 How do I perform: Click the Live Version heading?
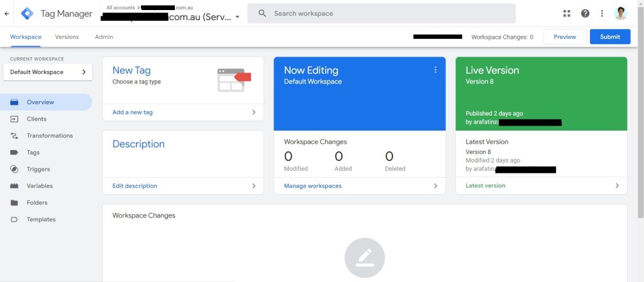[x=492, y=70]
